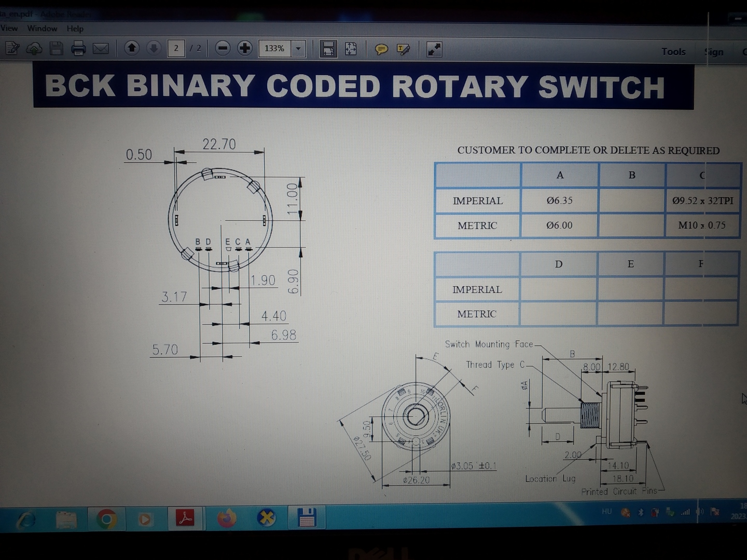Switch to Adobe Reader taskbar icon

point(185,518)
